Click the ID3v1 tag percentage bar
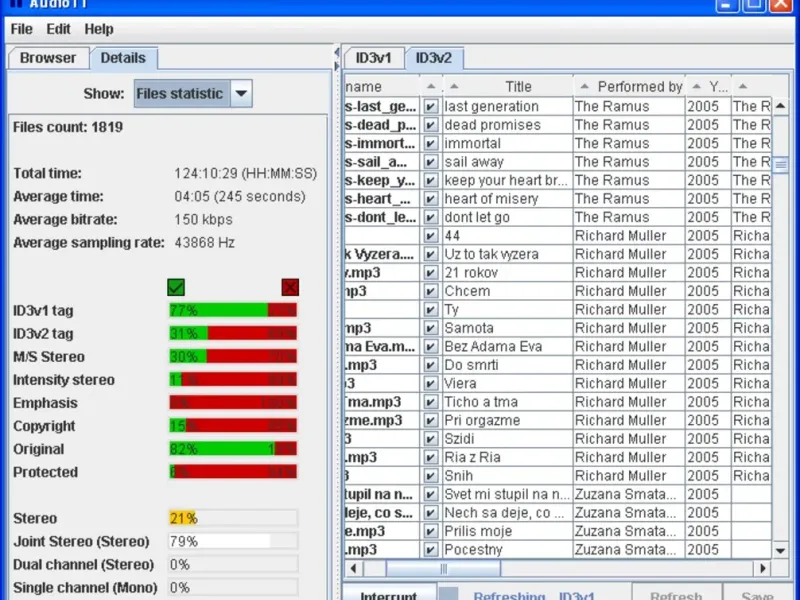 coord(233,310)
